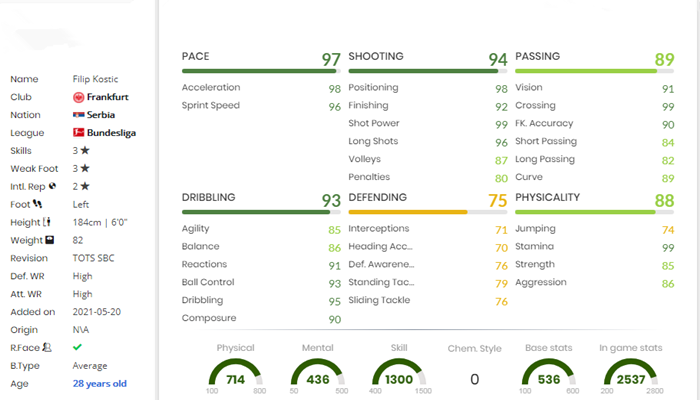Click the Skill 1300 gauge

[x=398, y=374]
